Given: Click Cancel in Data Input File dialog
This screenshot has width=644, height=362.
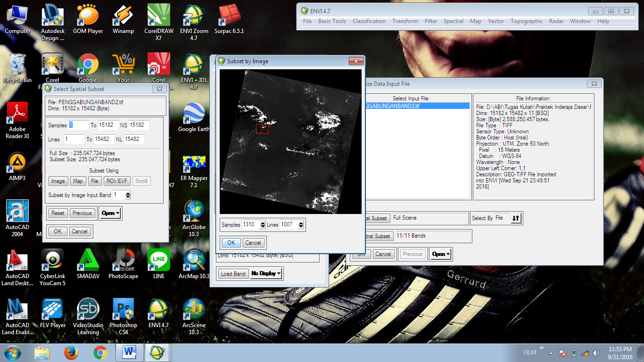Looking at the screenshot, I should pyautogui.click(x=383, y=254).
